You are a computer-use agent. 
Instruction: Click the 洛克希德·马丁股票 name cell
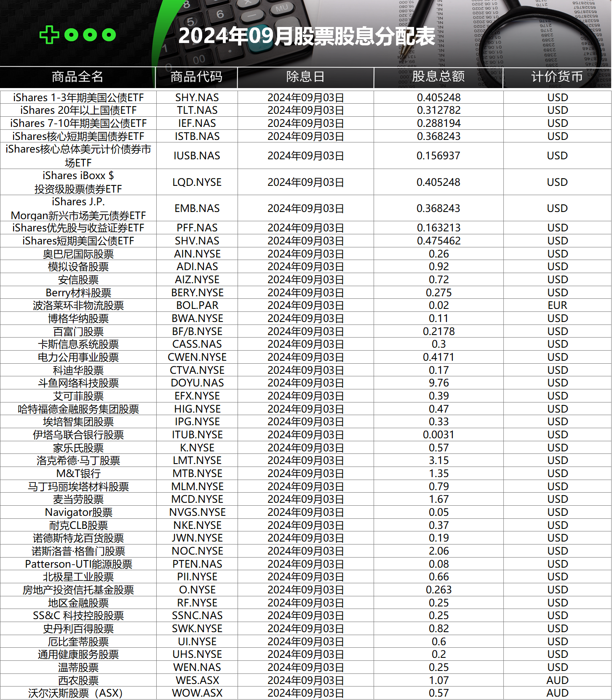(x=78, y=461)
